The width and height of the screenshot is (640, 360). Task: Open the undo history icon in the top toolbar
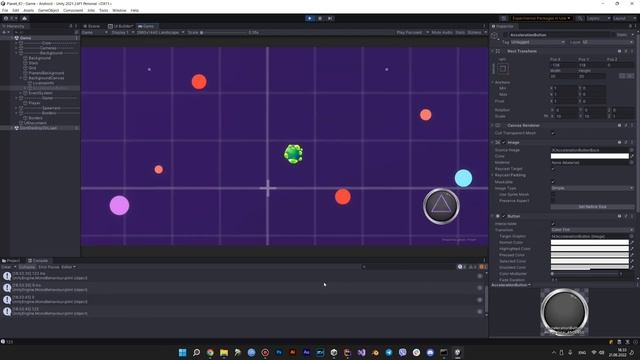point(504,18)
